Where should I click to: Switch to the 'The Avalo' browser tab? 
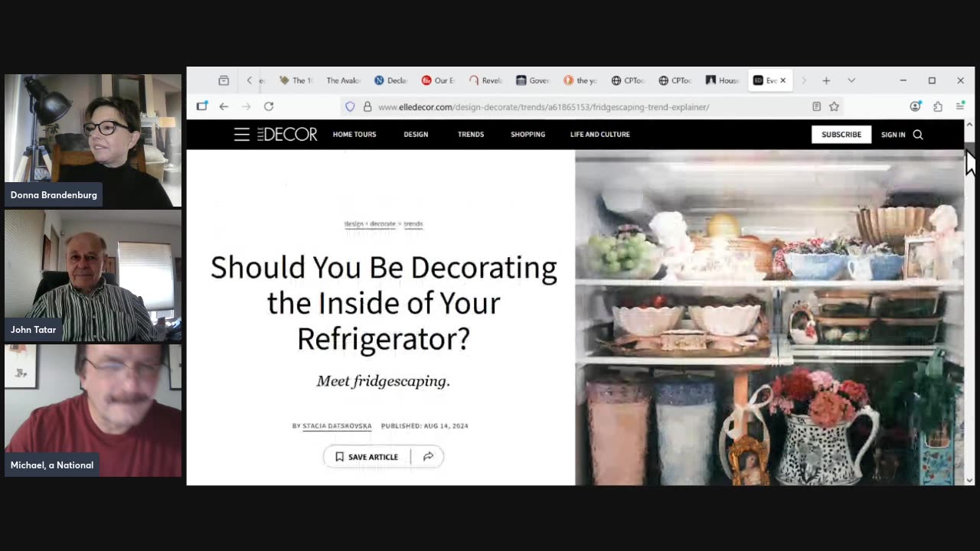pyautogui.click(x=342, y=80)
